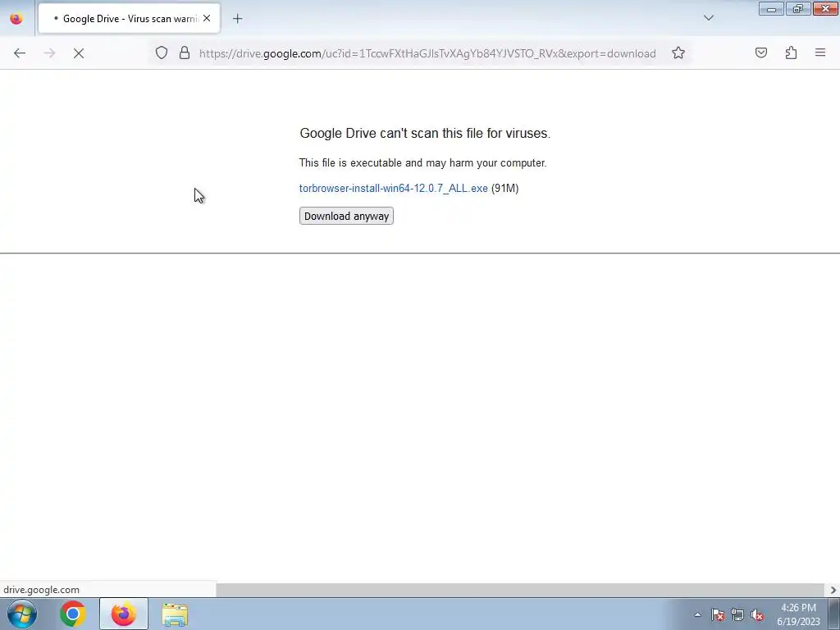
Task: Open the Windows Start menu
Action: point(22,614)
